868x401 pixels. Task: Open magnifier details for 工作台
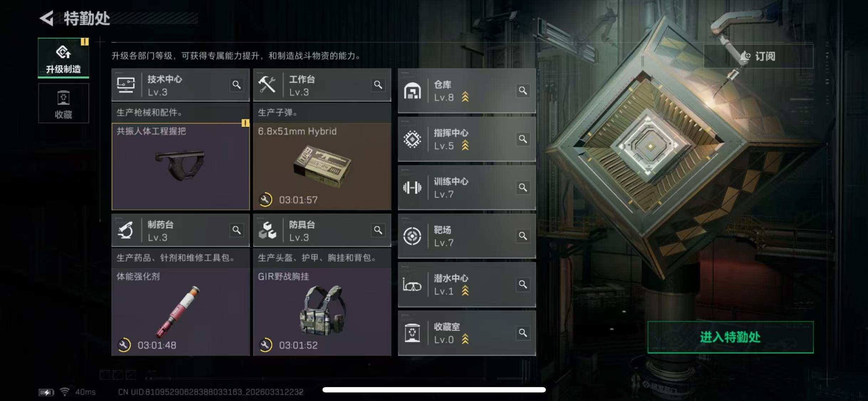point(378,85)
